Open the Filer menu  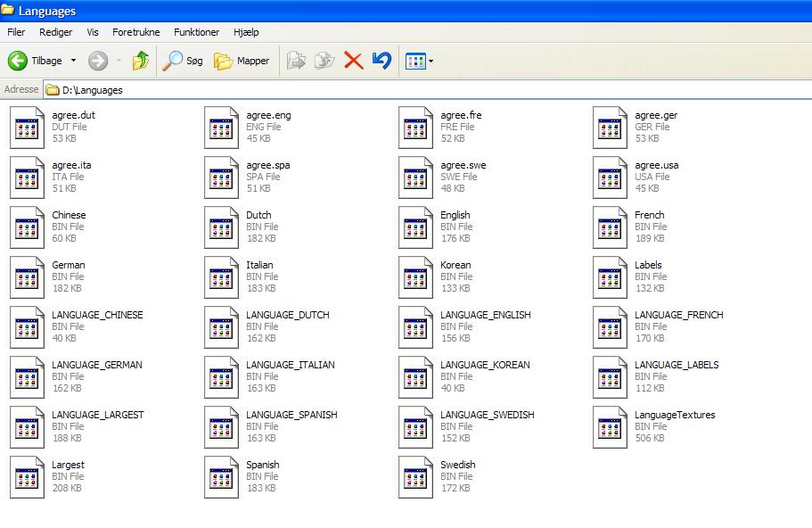click(16, 32)
